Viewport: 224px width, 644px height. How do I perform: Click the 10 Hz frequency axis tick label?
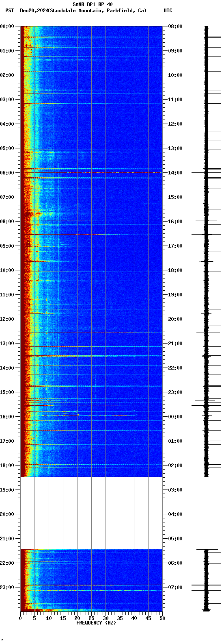click(x=49, y=618)
